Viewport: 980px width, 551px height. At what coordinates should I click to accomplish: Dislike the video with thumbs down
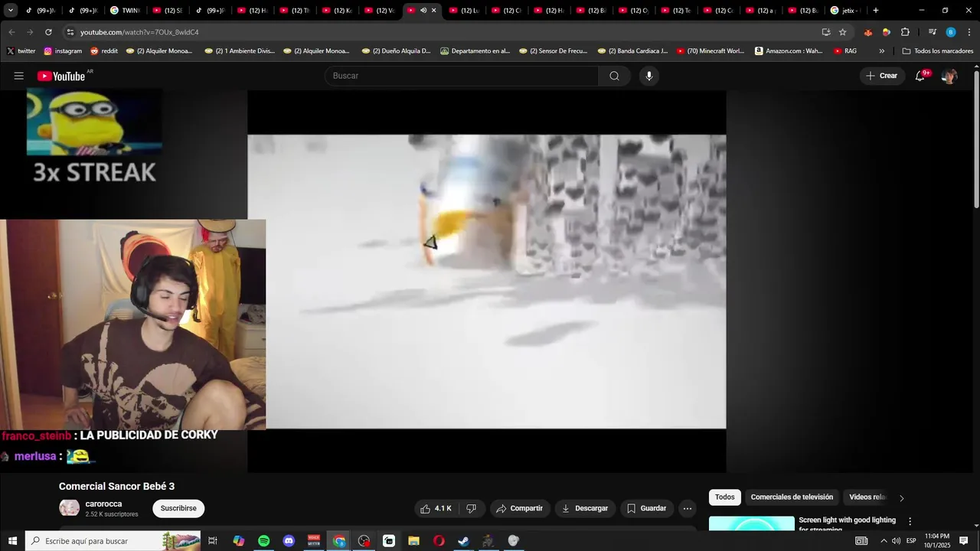pos(472,508)
